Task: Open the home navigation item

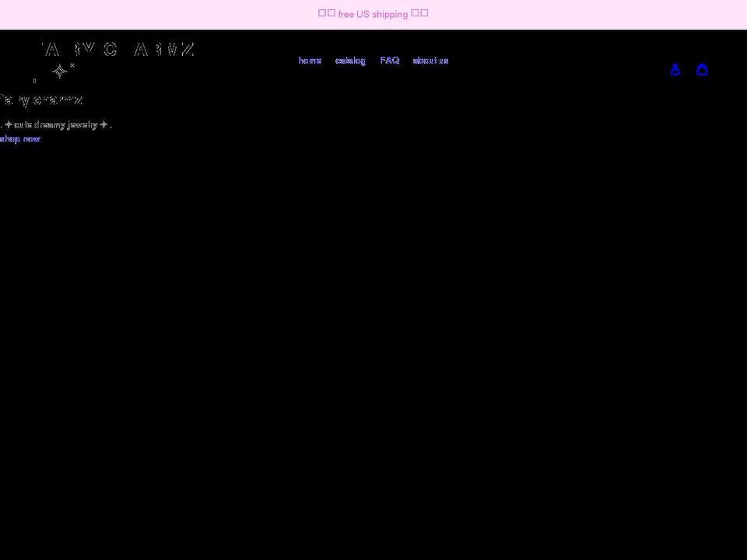Action: [x=310, y=60]
